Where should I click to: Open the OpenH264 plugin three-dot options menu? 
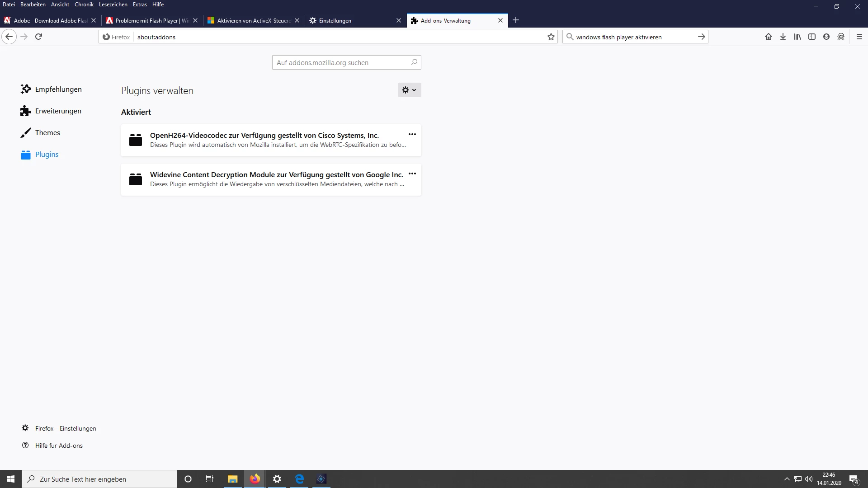pos(412,134)
